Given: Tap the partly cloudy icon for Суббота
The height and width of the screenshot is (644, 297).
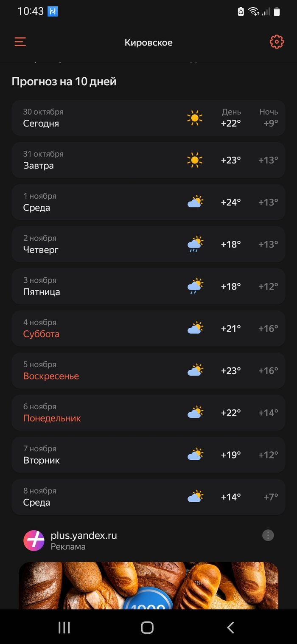Looking at the screenshot, I should (195, 328).
